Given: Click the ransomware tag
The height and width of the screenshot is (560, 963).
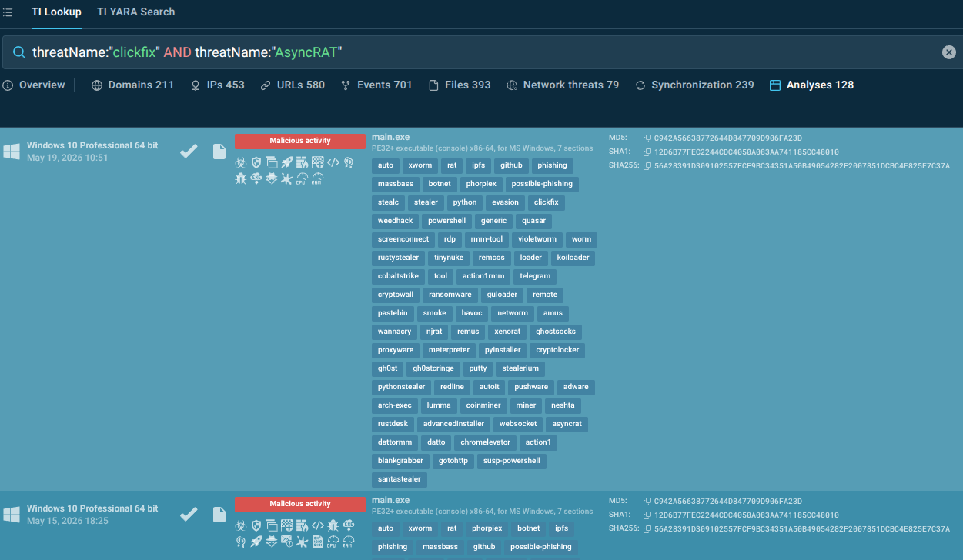Looking at the screenshot, I should [x=450, y=295].
